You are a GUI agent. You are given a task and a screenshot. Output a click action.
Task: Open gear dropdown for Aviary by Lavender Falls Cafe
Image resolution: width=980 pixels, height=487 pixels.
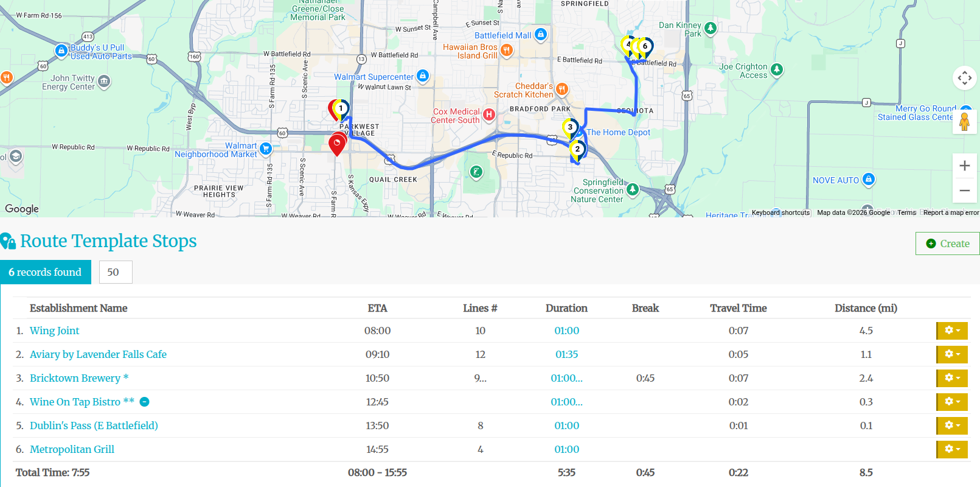(952, 354)
